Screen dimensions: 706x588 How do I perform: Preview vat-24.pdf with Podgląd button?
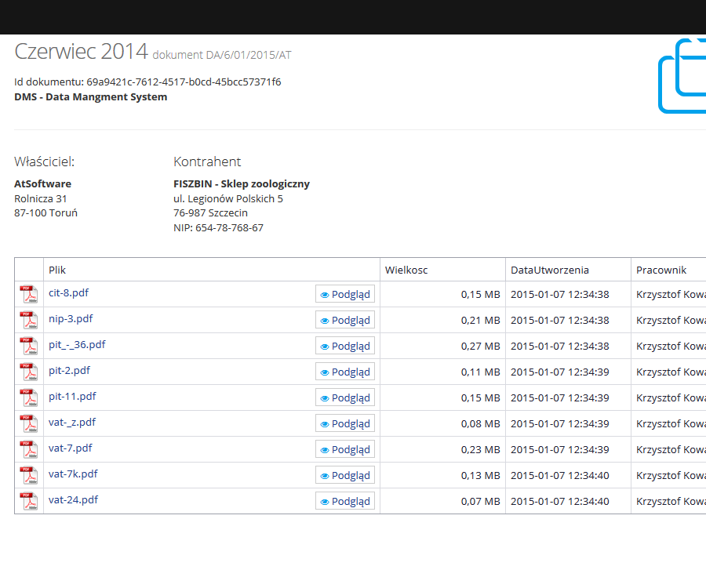click(x=345, y=501)
